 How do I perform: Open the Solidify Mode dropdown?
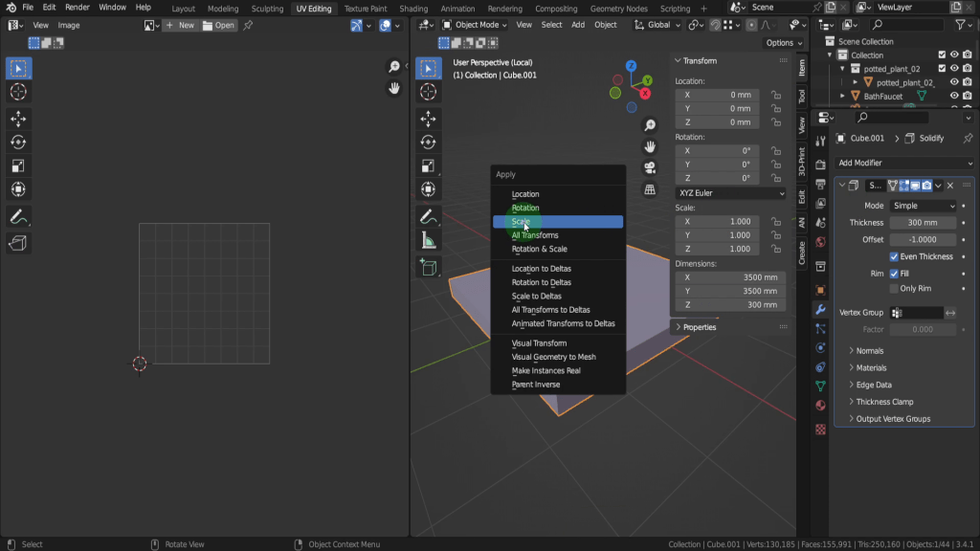[x=923, y=206]
